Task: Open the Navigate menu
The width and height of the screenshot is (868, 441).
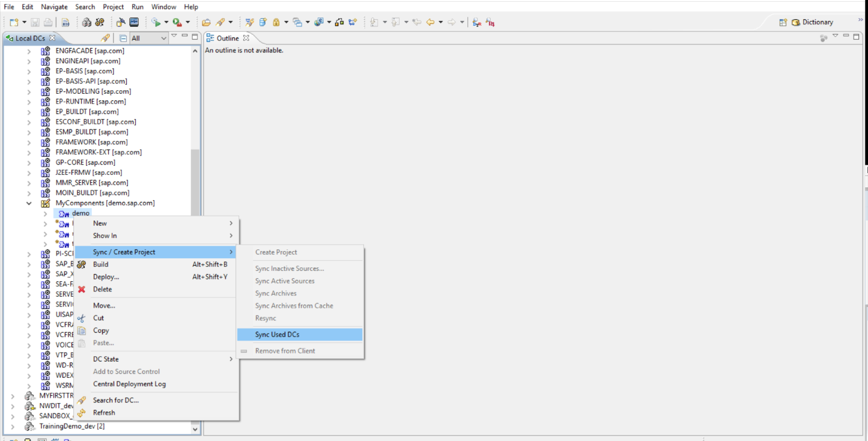Action: click(54, 7)
